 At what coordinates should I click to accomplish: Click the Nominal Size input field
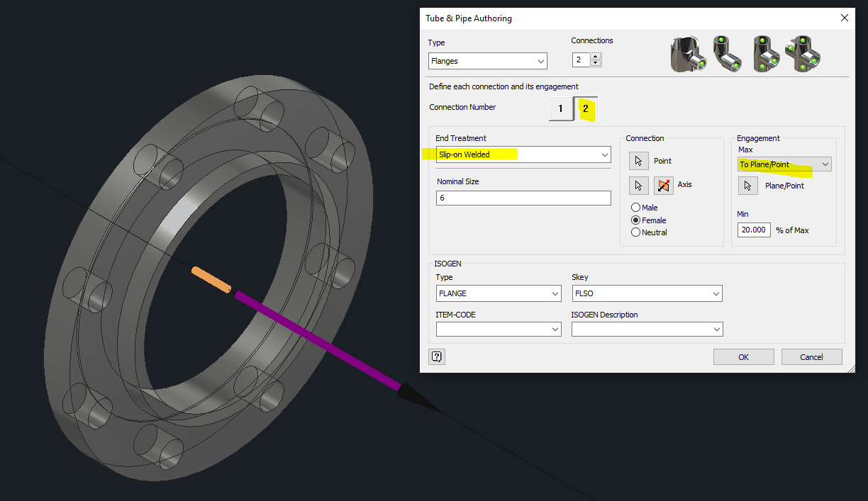pyautogui.click(x=523, y=198)
